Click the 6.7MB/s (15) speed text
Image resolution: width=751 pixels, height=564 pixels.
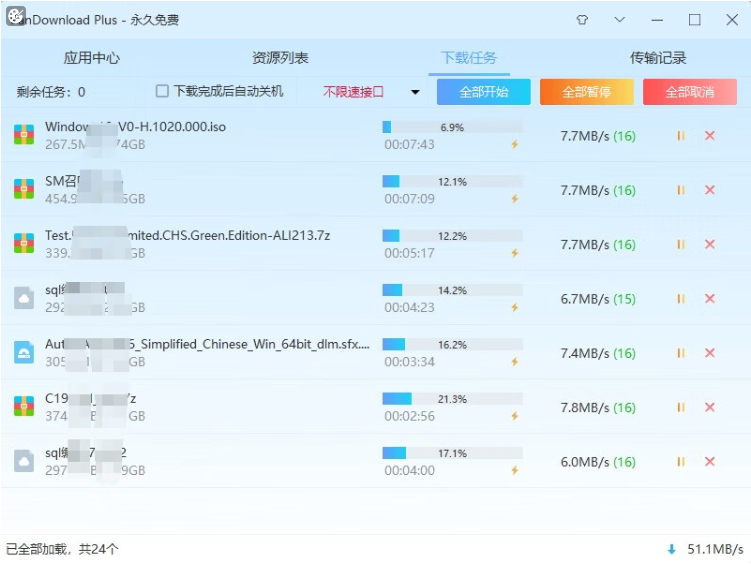coord(598,299)
